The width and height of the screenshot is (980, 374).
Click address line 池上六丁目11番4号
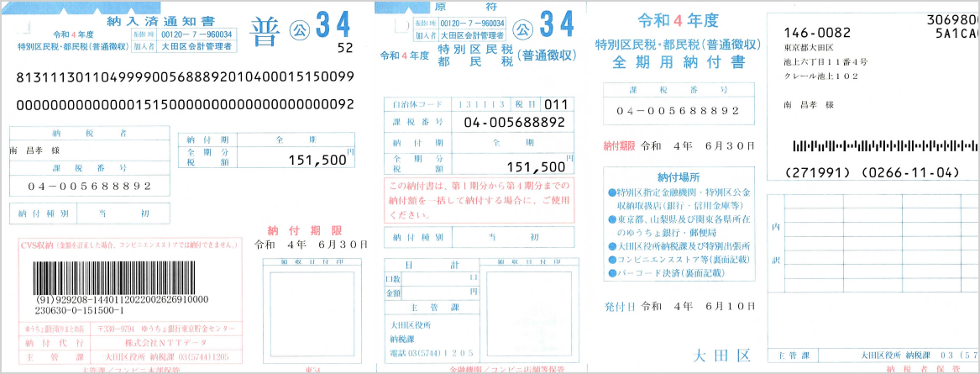coord(825,62)
